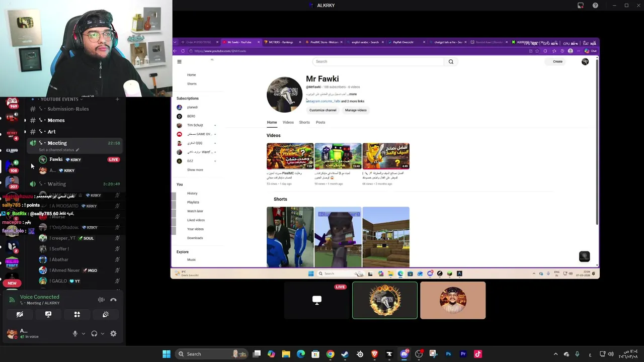Deafen Discord headphones
644x362 pixels.
pos(94,333)
